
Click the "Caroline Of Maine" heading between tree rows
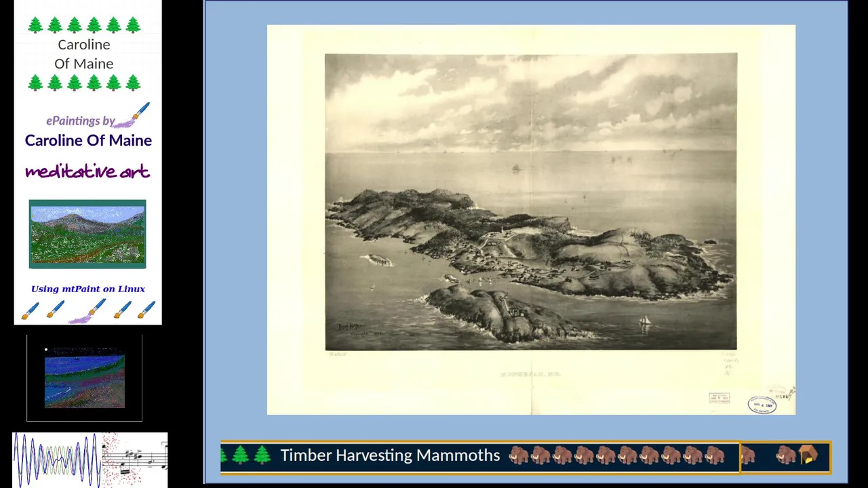pyautogui.click(x=84, y=54)
